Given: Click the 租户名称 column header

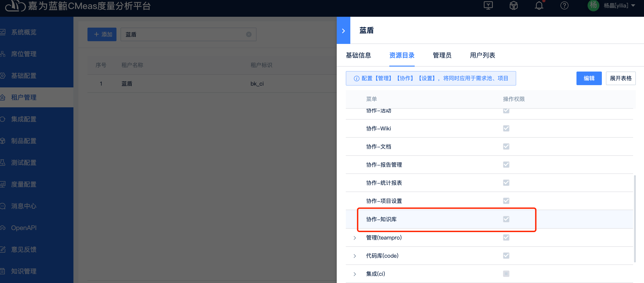Looking at the screenshot, I should [132, 65].
